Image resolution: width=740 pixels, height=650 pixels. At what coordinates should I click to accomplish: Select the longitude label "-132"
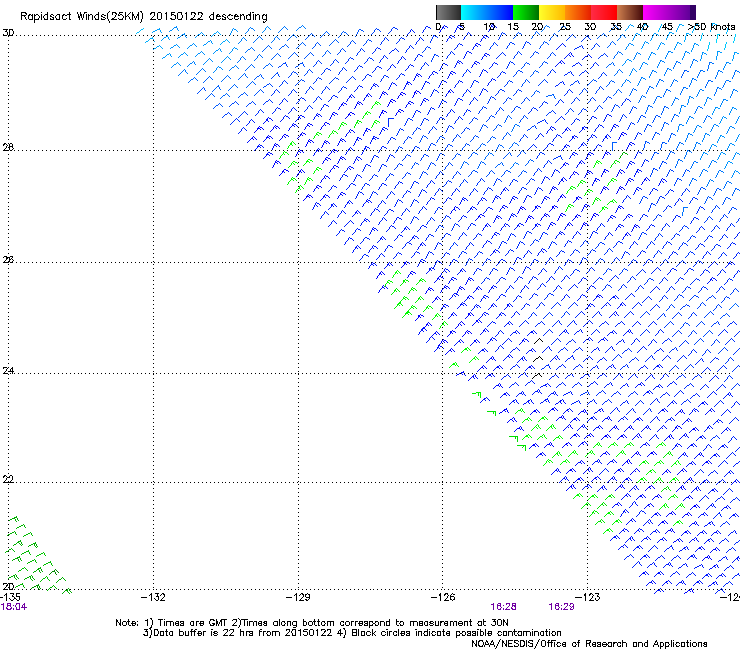point(153,597)
